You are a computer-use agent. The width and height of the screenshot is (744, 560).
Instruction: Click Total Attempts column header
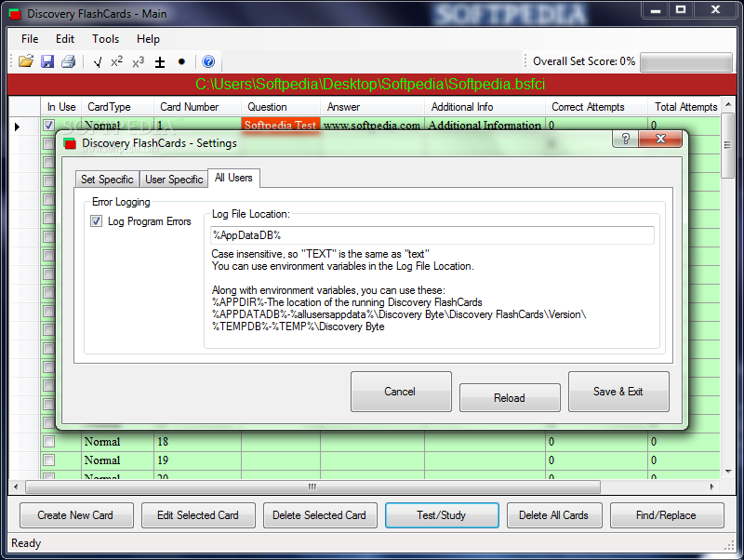[x=684, y=107]
